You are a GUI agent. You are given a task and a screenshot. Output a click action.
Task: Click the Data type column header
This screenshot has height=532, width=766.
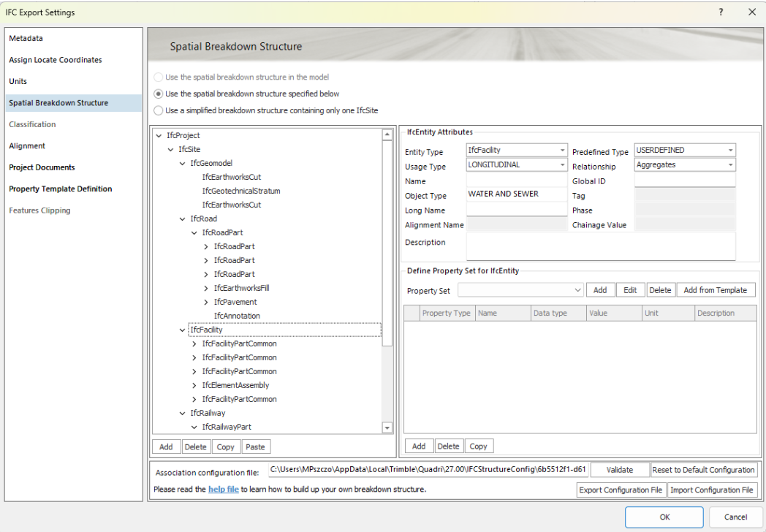click(558, 313)
